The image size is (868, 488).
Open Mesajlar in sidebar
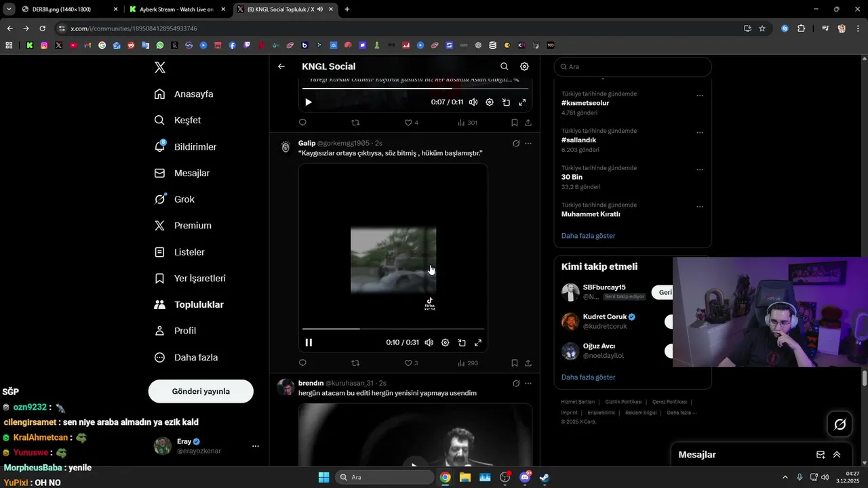(x=182, y=173)
